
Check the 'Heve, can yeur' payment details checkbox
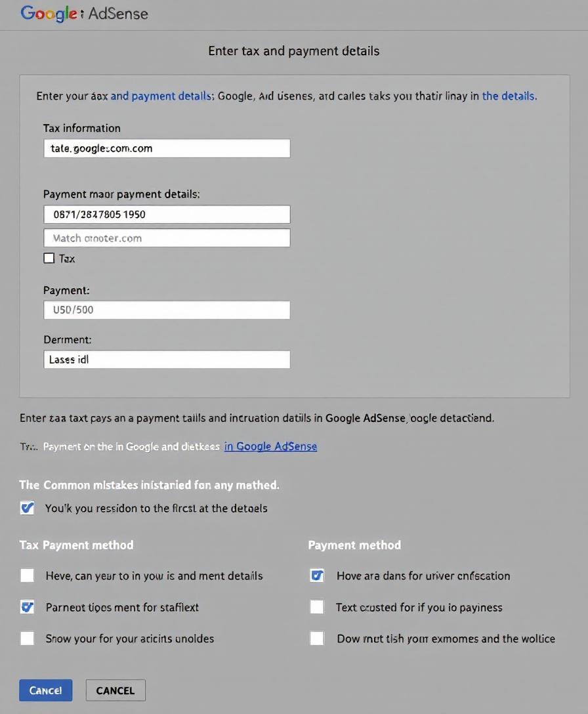27,575
